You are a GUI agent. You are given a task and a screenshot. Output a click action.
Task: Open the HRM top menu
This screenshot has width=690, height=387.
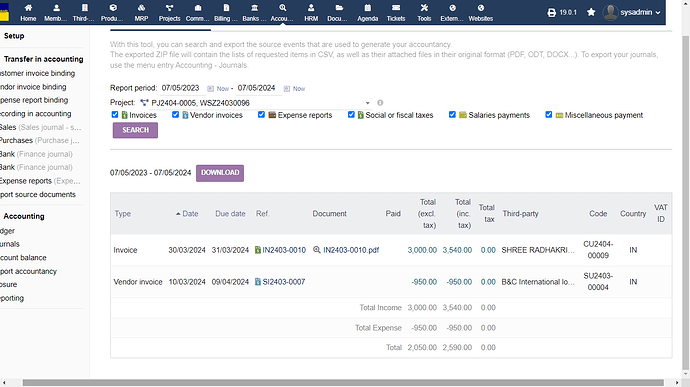pyautogui.click(x=311, y=12)
